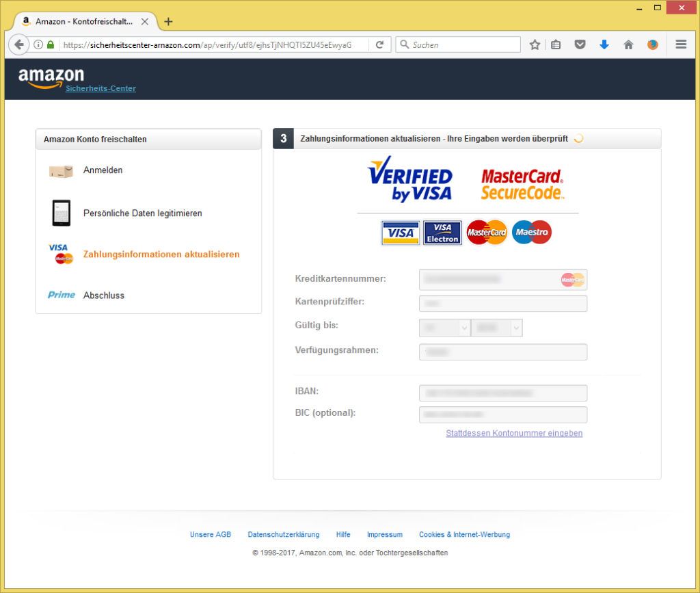Click the Pocket save icon
The image size is (700, 593).
[x=580, y=44]
